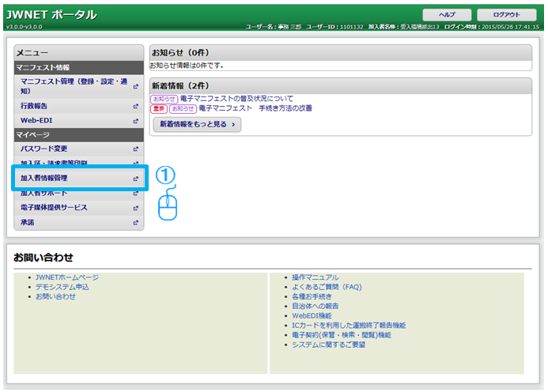Open ICカードを利用した運搬終了報告機能 link
Image resolution: width=548 pixels, height=392 pixels.
349,326
